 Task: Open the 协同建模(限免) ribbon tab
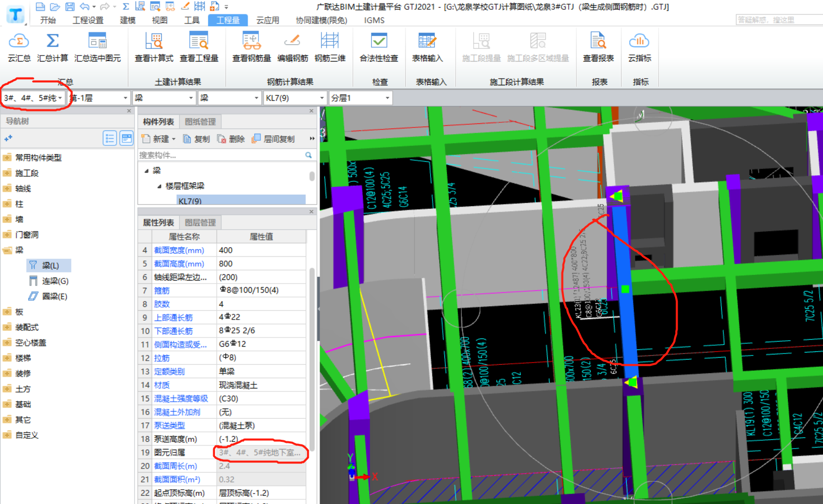click(x=321, y=20)
